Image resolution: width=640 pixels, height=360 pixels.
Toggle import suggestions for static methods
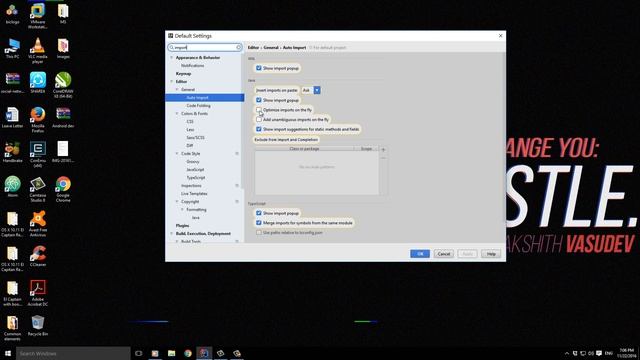coord(258,129)
